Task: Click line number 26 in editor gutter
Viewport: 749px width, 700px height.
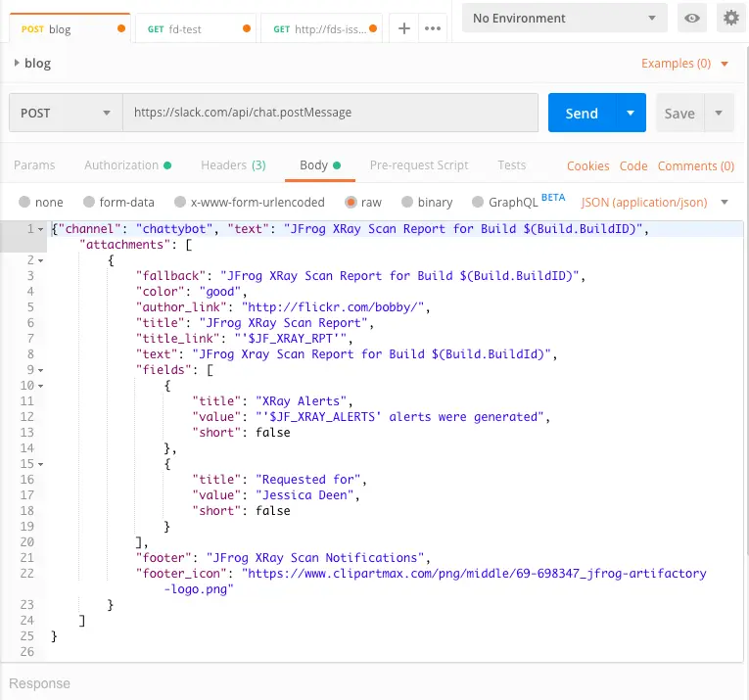Action: (x=27, y=652)
